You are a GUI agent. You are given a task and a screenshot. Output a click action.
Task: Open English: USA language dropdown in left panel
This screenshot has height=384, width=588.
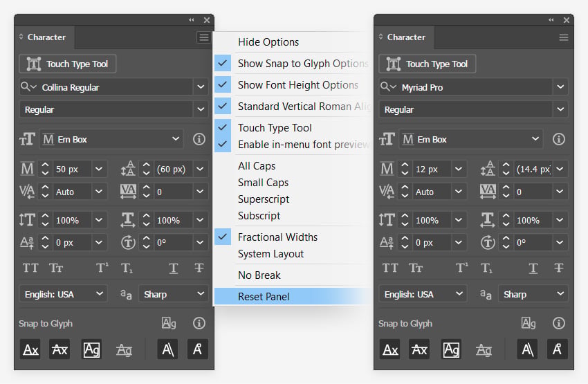(64, 294)
